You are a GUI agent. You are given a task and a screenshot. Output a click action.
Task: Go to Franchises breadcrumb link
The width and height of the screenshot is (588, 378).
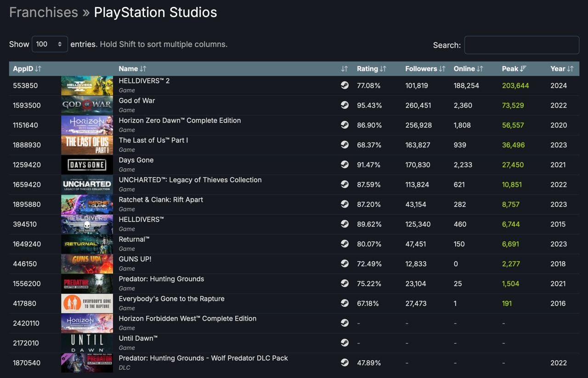(44, 12)
